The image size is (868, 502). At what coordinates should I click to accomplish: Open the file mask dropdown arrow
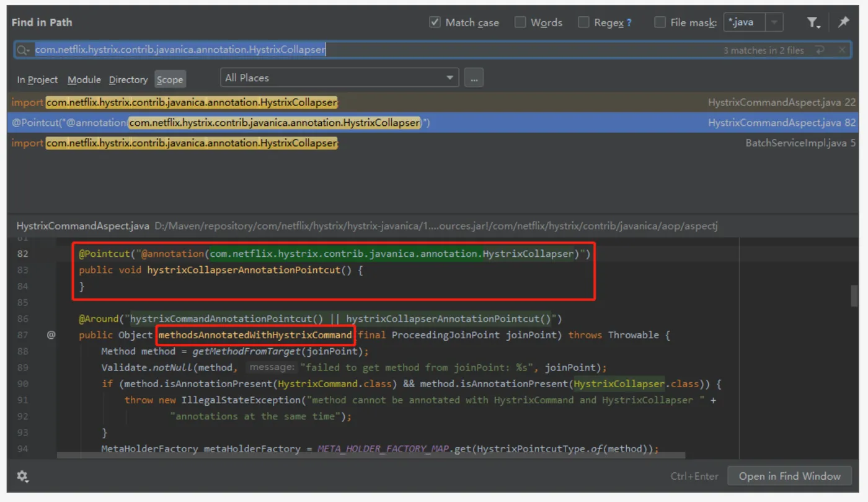774,22
